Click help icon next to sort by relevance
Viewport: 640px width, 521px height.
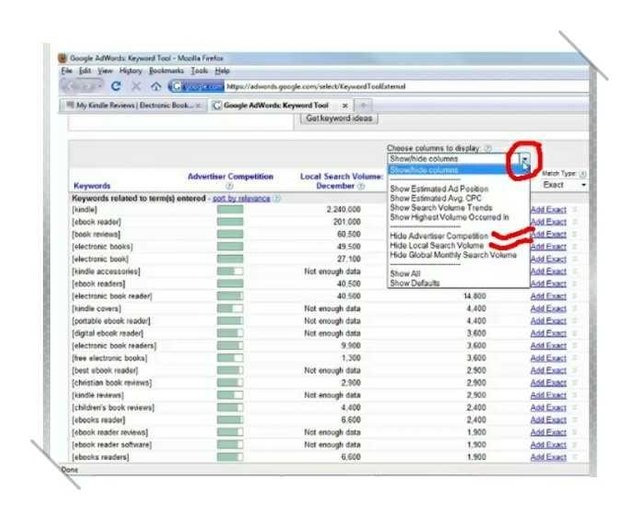tap(277, 198)
